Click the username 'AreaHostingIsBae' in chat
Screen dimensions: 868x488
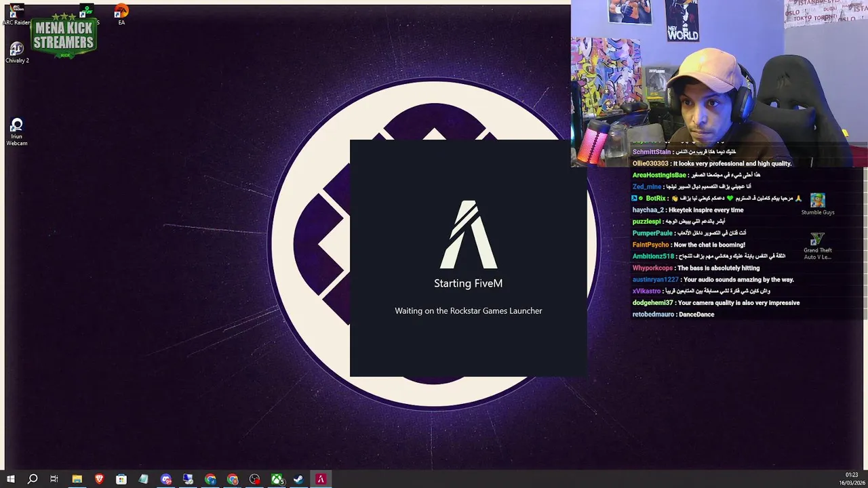point(659,175)
